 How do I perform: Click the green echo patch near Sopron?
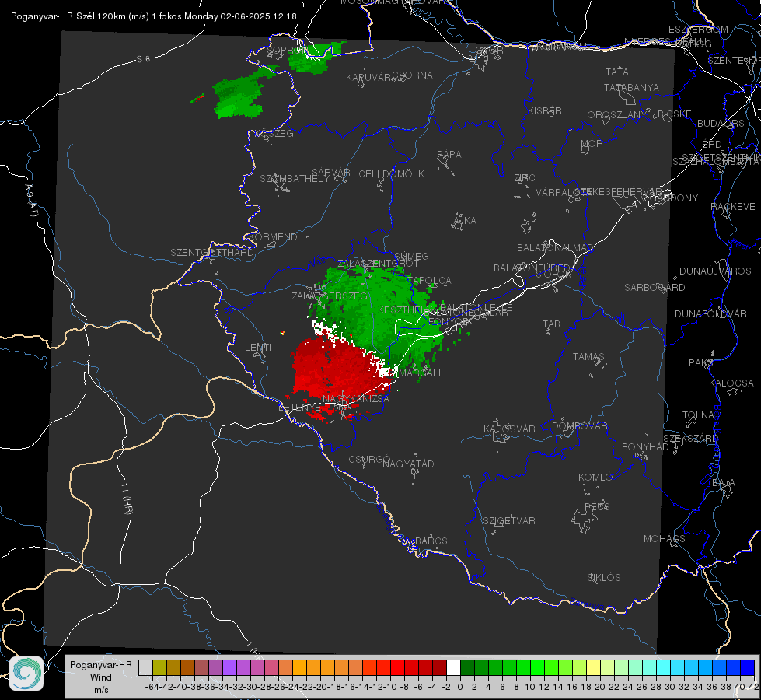(311, 58)
